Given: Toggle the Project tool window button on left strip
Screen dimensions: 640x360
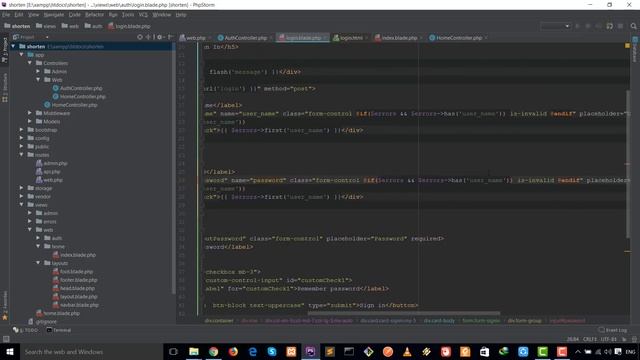Looking at the screenshot, I should click(x=5, y=50).
